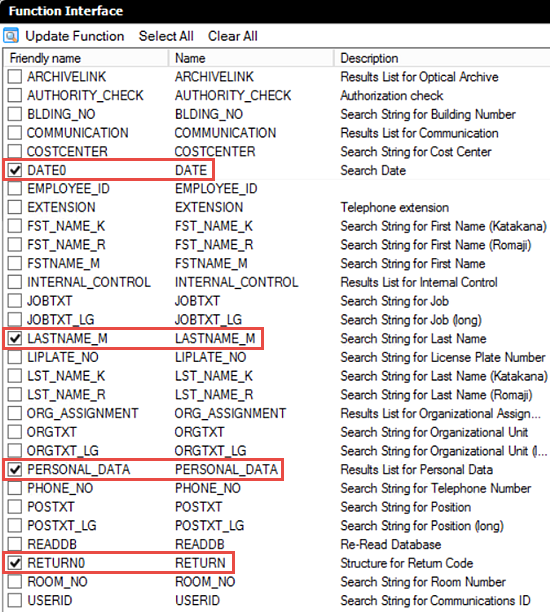The height and width of the screenshot is (612, 550).
Task: Click 'Search String for Last Name' description
Action: point(413,338)
